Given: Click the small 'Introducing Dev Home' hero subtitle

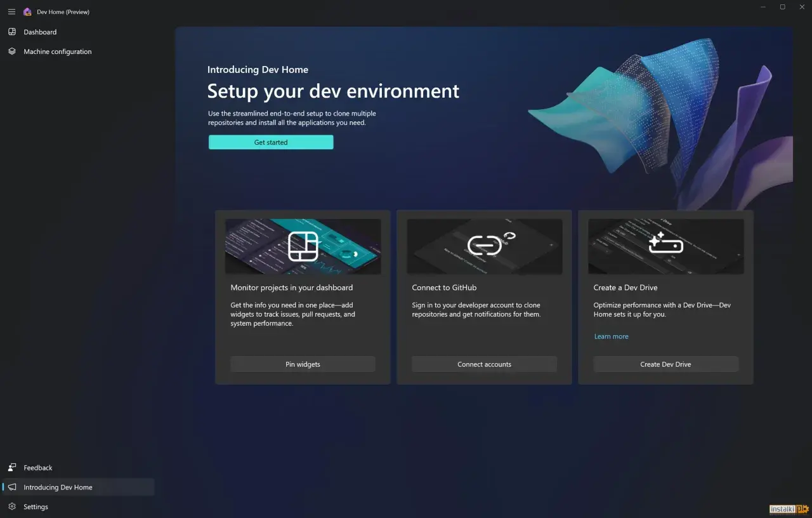Looking at the screenshot, I should (258, 70).
